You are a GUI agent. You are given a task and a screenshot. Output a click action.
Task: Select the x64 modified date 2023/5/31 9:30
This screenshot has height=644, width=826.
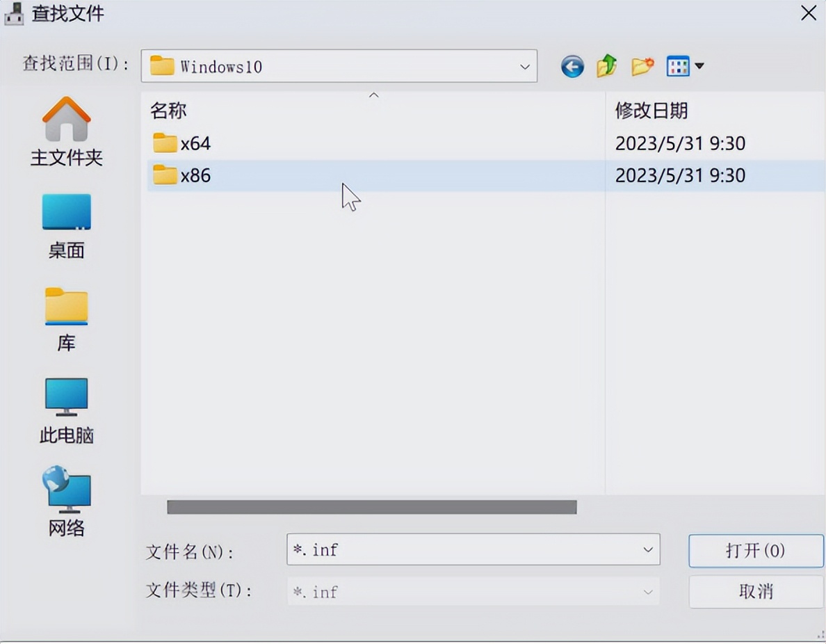pyautogui.click(x=680, y=143)
